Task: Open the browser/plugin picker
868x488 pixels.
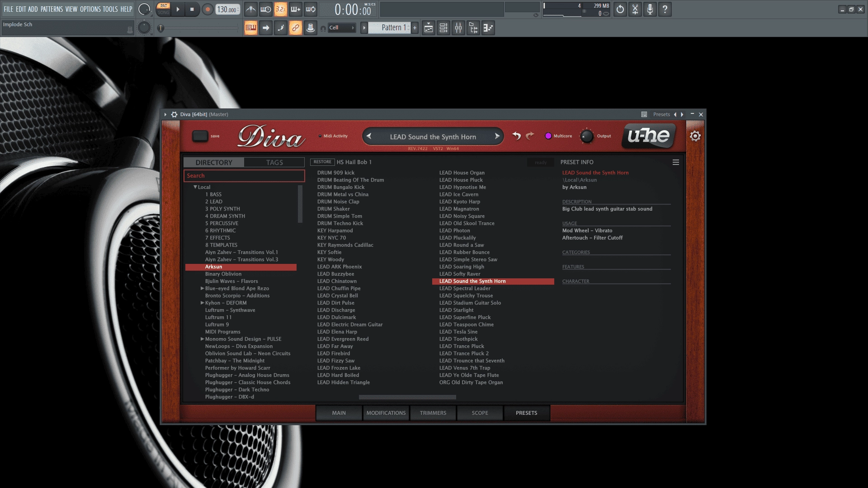Action: (x=473, y=28)
